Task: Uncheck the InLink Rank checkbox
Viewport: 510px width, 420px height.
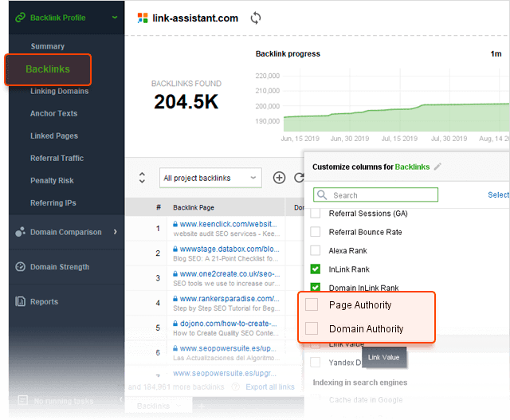Action: (x=316, y=269)
